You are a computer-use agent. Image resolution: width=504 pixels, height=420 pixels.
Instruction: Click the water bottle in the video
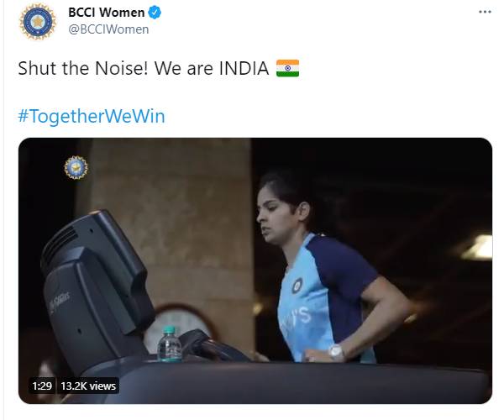point(170,344)
